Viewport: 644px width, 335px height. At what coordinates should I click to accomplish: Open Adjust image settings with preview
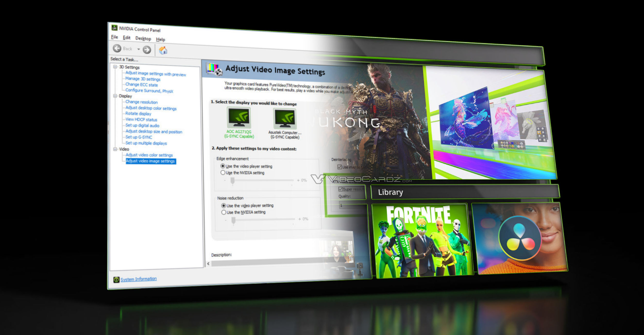(156, 74)
